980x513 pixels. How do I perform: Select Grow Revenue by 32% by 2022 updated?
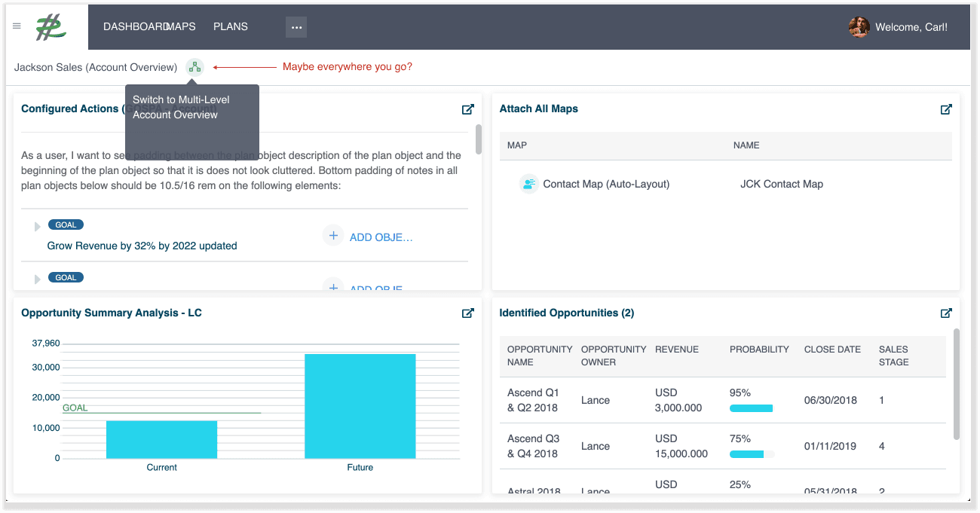(x=142, y=246)
